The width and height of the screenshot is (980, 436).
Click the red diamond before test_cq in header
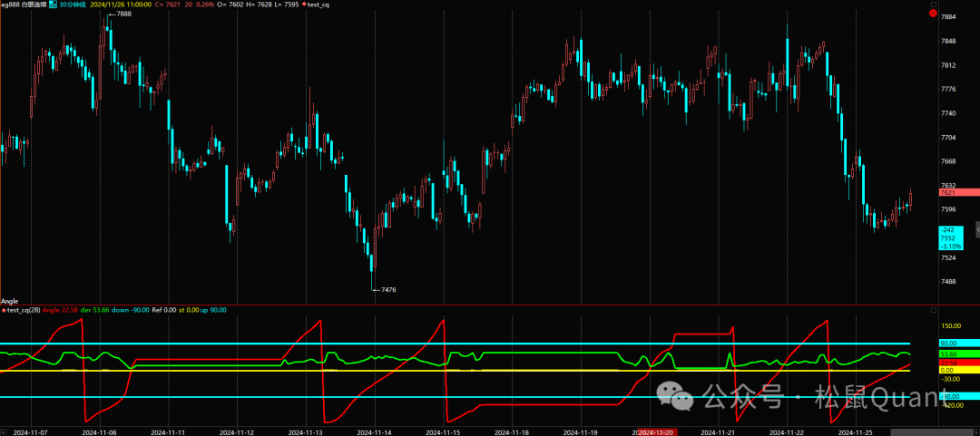pos(303,5)
